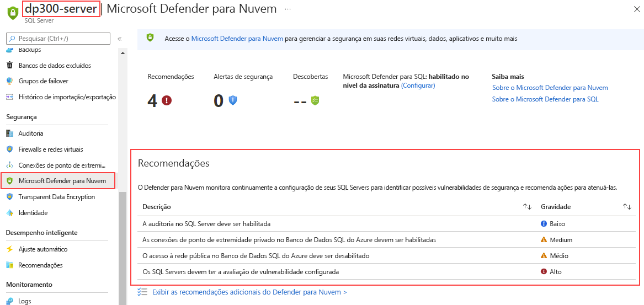This screenshot has height=305, width=644.
Task: Click the green Descobertas checklist icon
Action: (315, 100)
